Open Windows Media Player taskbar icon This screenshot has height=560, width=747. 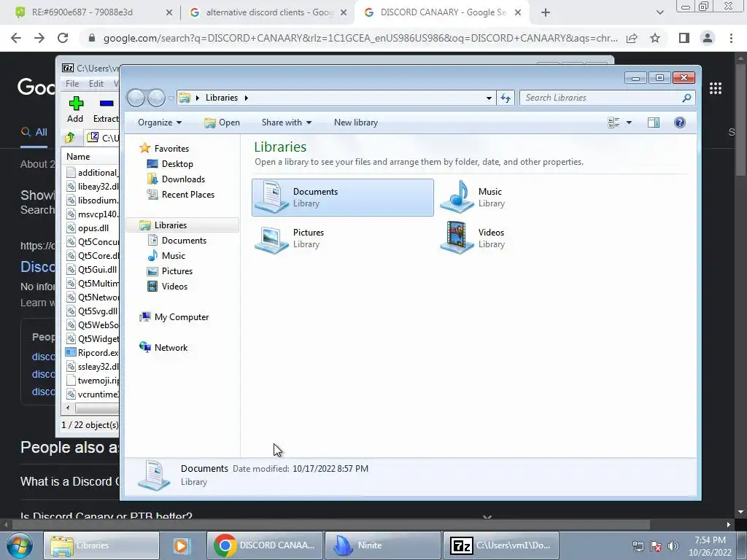[181, 545]
